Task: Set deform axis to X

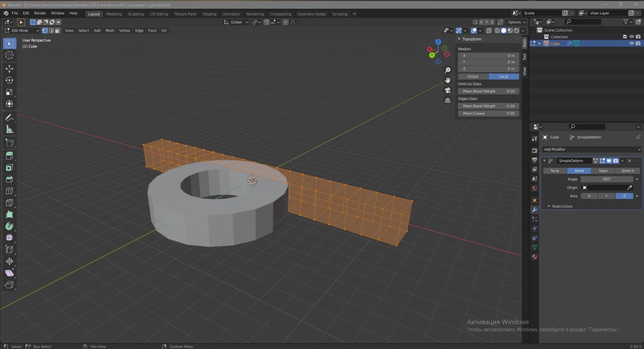Action: tap(589, 196)
